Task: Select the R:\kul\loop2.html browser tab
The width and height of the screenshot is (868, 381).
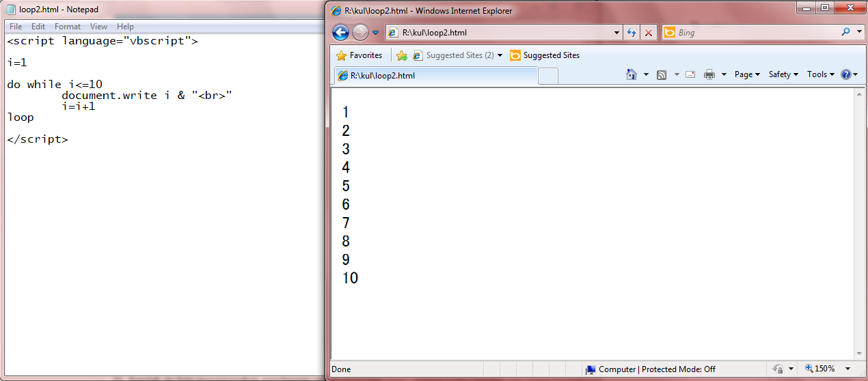Action: (435, 76)
